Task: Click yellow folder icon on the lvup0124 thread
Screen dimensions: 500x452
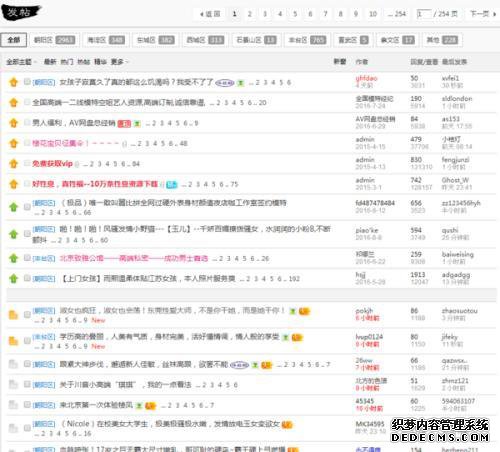Action: coord(13,341)
